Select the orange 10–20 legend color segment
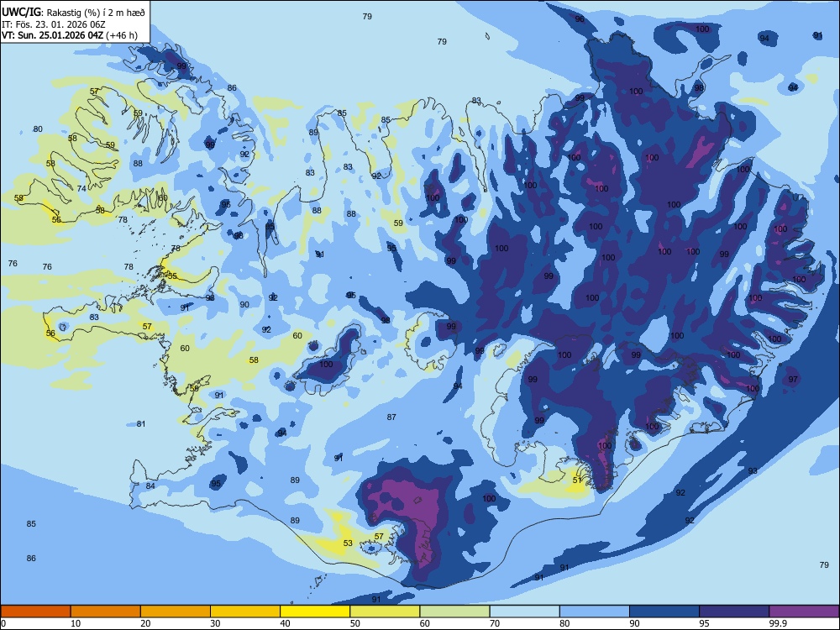 click(x=106, y=612)
